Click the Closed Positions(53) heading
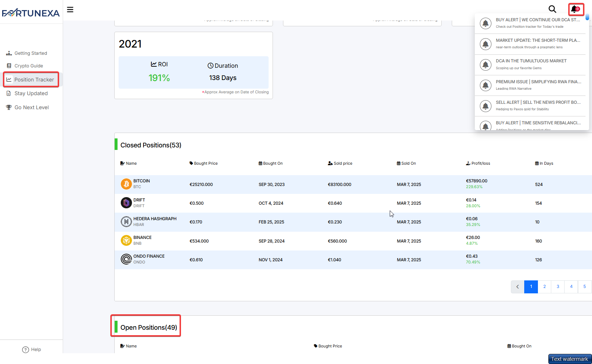The image size is (592, 364). tap(151, 145)
